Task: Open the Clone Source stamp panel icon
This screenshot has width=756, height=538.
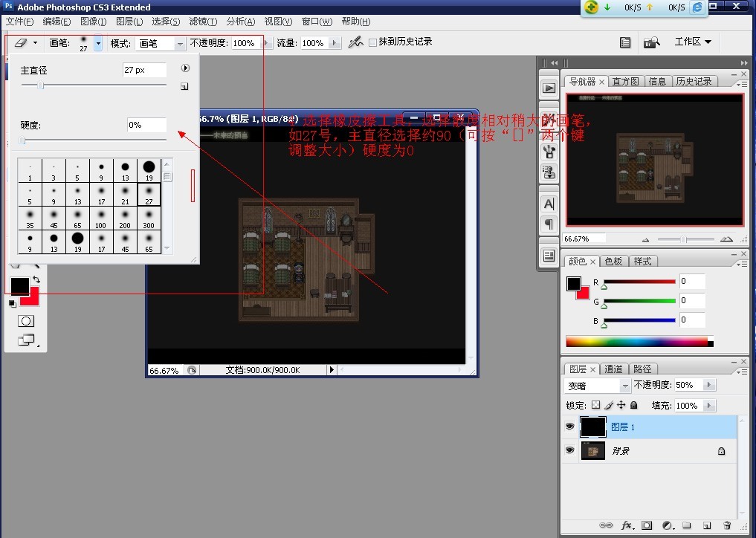Action: (x=549, y=172)
